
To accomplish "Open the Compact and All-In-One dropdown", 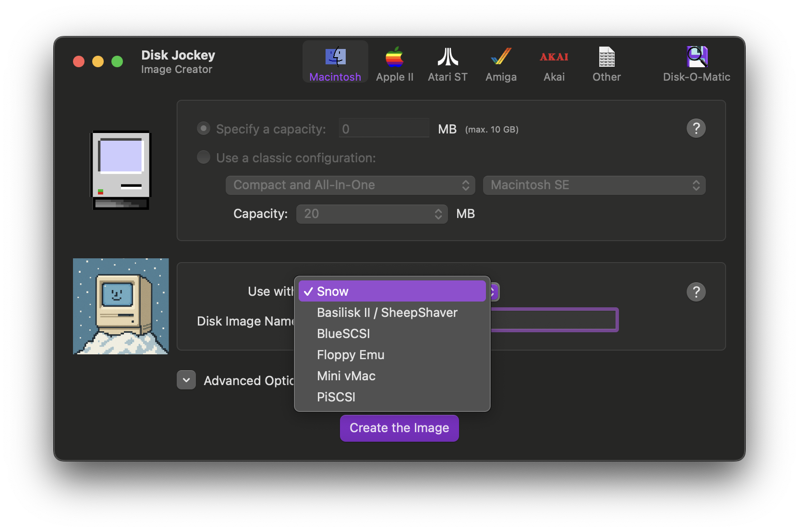I will (x=350, y=185).
